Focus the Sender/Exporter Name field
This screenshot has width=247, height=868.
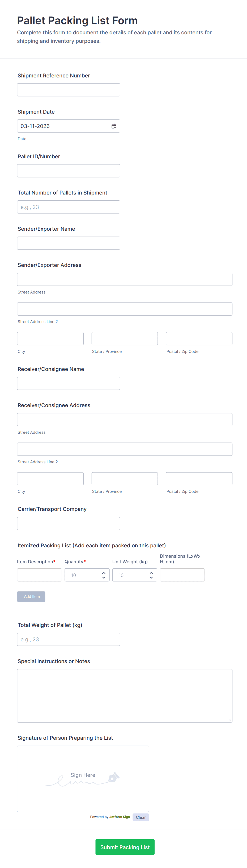[68, 243]
